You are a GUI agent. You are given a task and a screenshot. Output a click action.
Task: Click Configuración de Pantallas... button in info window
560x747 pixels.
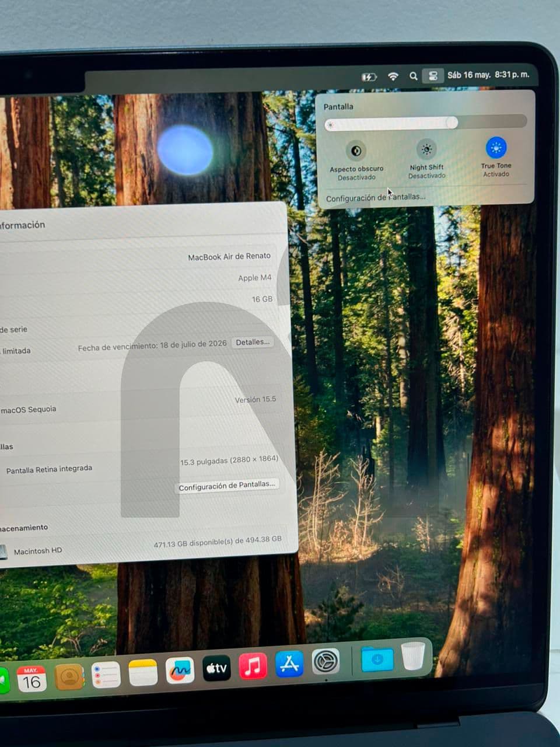coord(227,486)
